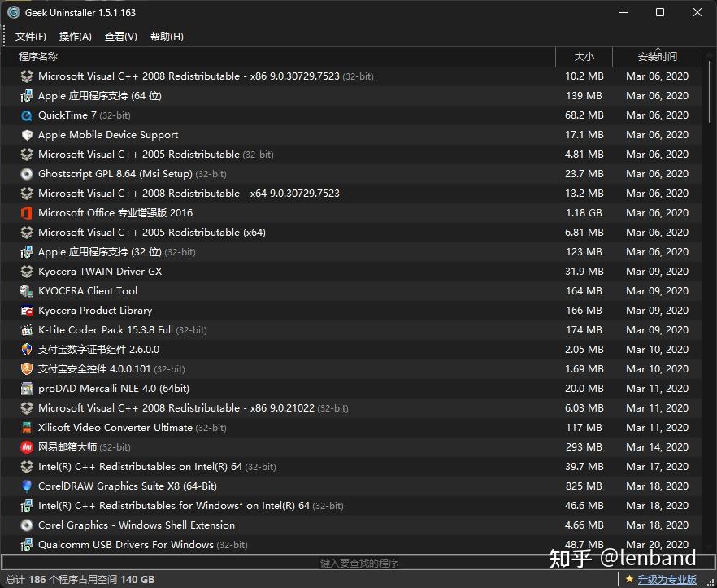Click the Visual C++ 2005 Redistributable (x64) icon
The width and height of the screenshot is (717, 588).
click(27, 233)
